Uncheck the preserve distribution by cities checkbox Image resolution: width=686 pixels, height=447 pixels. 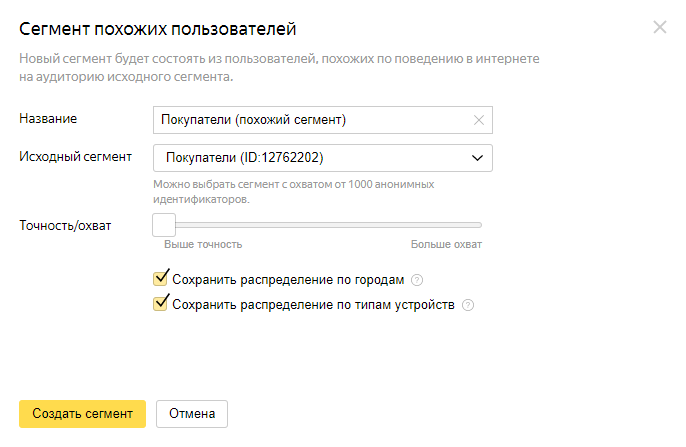click(160, 278)
